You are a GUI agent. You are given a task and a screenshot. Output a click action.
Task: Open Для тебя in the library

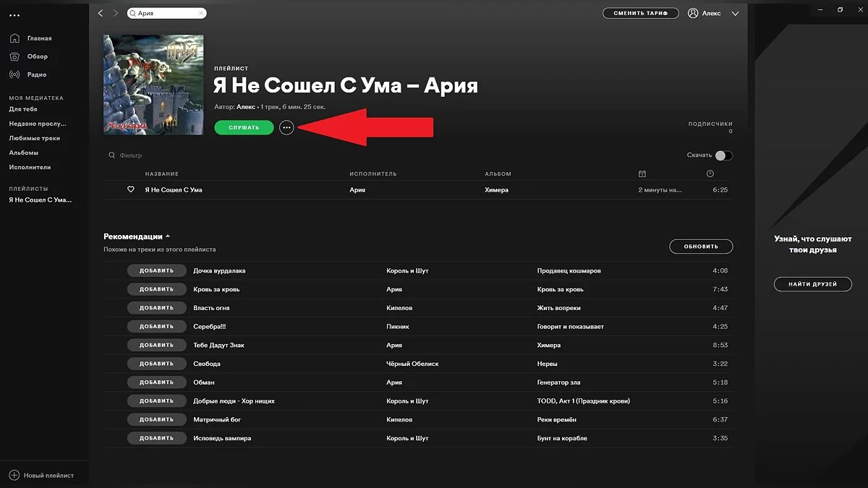(23, 109)
